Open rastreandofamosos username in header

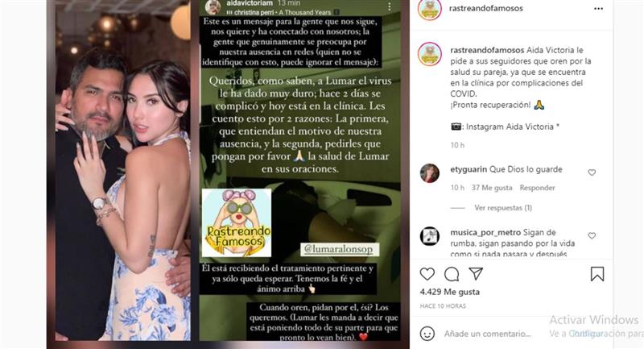(486, 8)
